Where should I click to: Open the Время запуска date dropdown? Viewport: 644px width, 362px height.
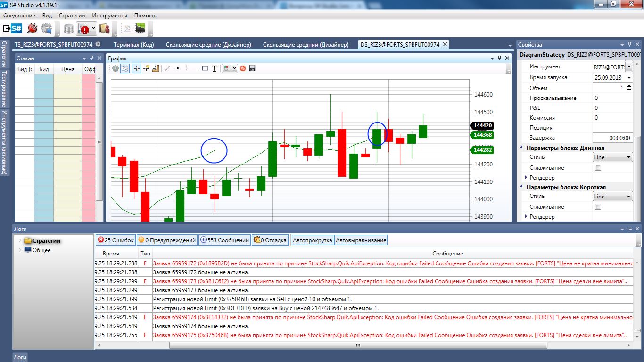(x=629, y=78)
